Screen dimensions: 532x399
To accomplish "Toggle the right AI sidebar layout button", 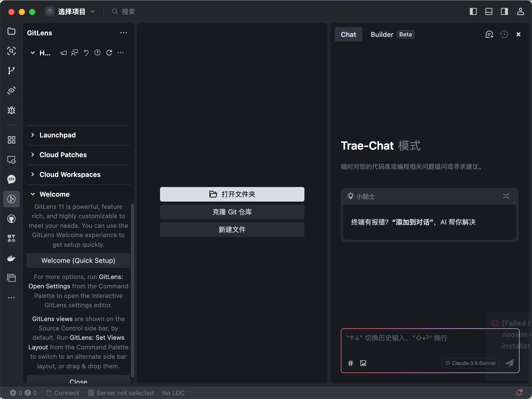I will (x=504, y=11).
